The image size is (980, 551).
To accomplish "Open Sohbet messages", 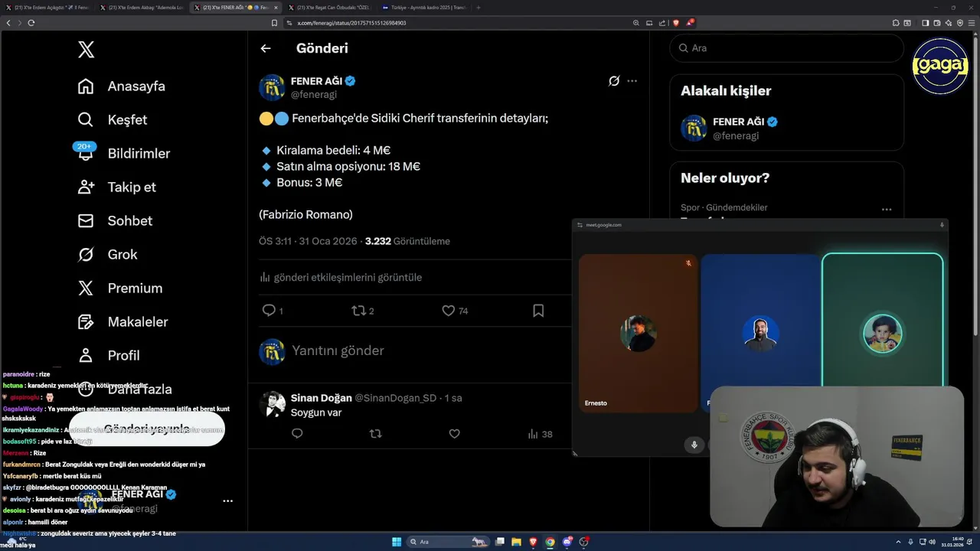I will [x=115, y=221].
